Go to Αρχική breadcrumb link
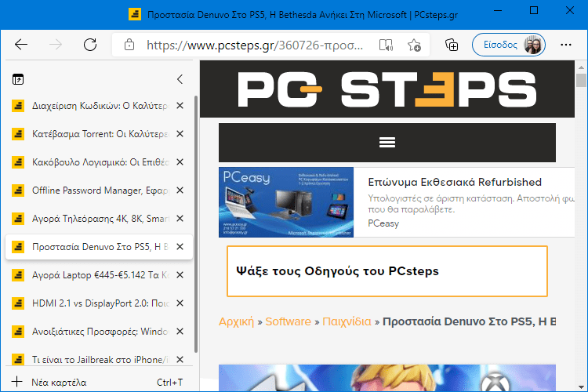Image resolution: width=588 pixels, height=392 pixels. 236,321
